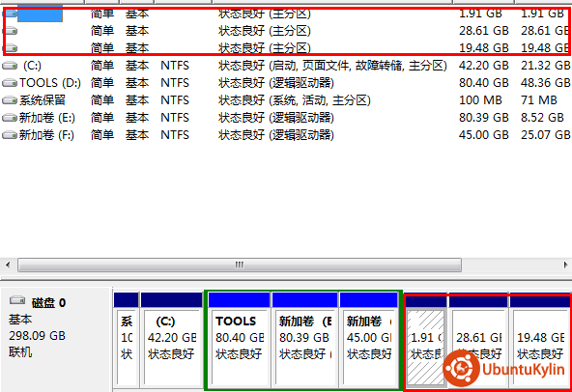Screen dimensions: 572x392
Task: Click 状态良好 (逻辑驱动器) status in TOOLS row
Action: [276, 83]
